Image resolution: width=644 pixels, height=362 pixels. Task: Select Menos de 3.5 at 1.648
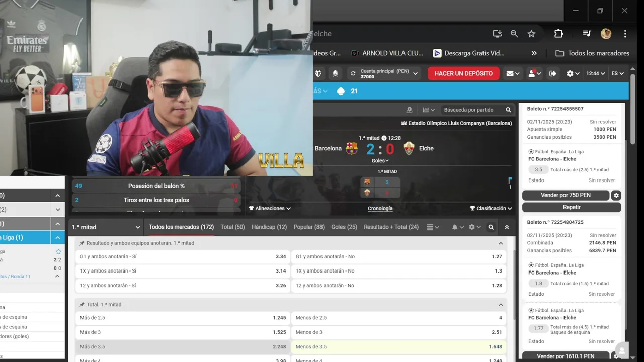coord(398,347)
